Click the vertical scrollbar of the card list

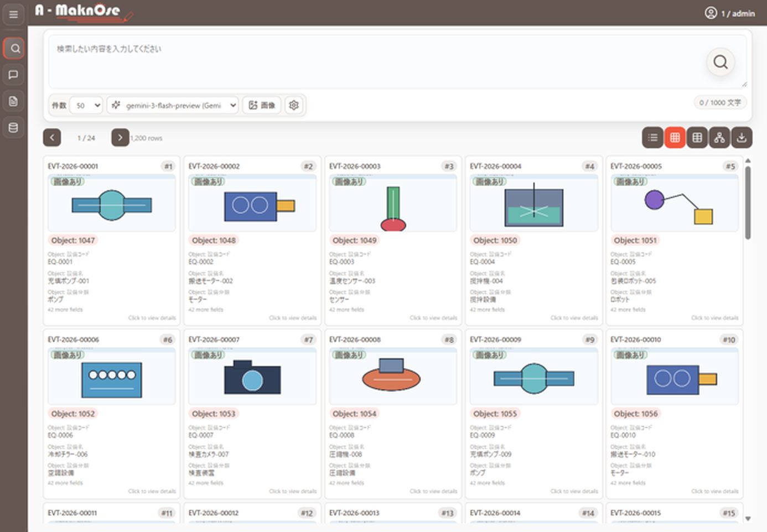(x=748, y=203)
